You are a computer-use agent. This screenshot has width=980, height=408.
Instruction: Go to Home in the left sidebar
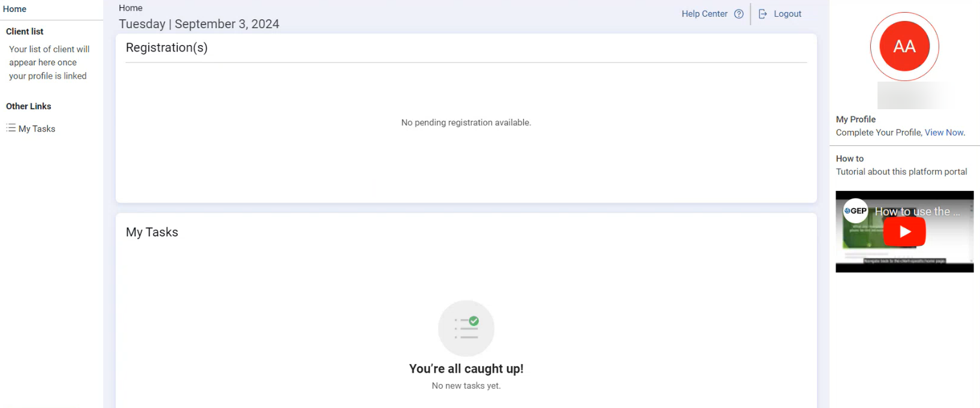click(x=14, y=9)
